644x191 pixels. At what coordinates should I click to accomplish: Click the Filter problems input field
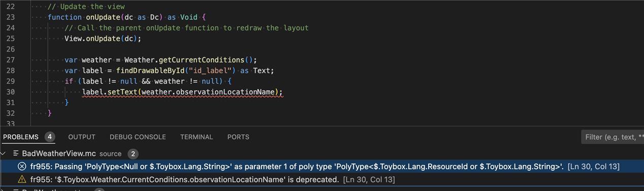613,137
